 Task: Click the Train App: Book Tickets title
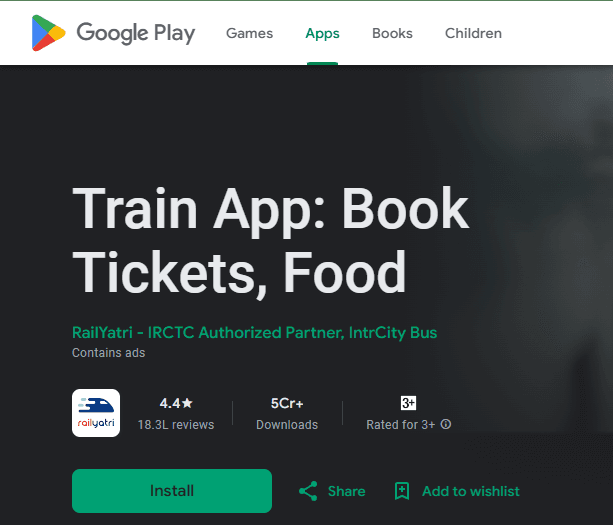(271, 240)
